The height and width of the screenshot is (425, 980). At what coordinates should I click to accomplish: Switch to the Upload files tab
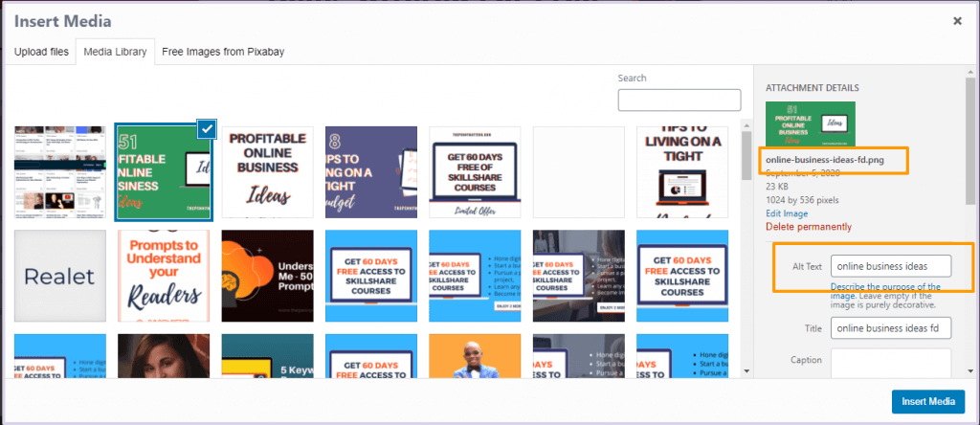tap(41, 52)
